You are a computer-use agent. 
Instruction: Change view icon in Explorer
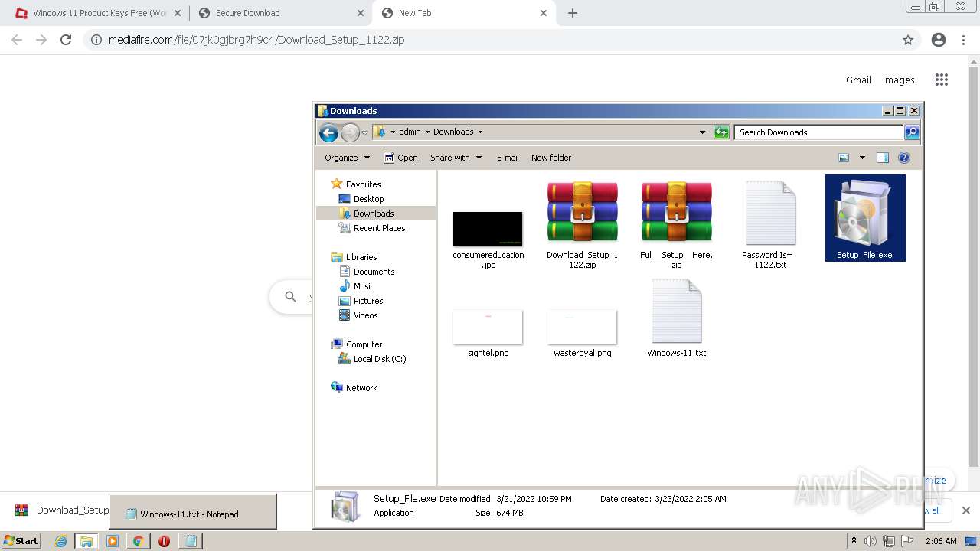(x=844, y=158)
